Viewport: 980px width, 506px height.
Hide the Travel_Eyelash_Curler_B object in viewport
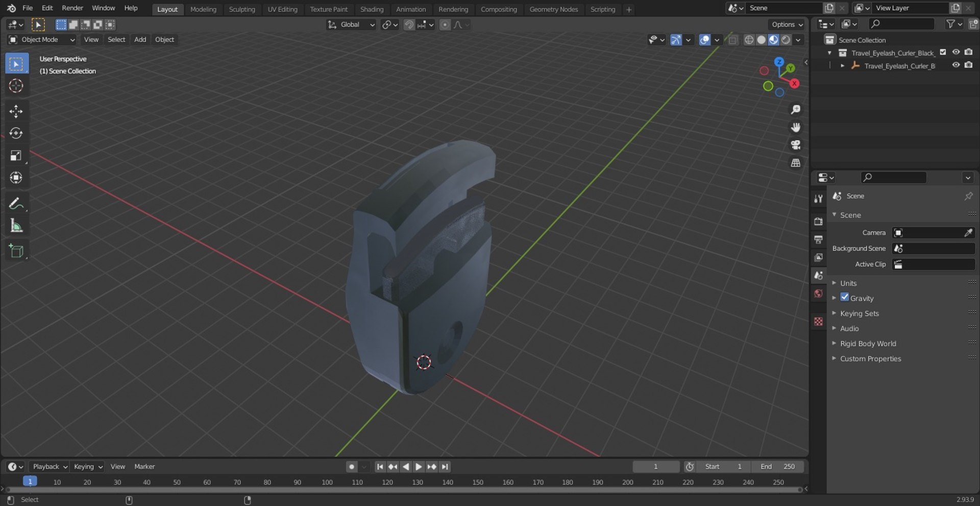pos(956,65)
